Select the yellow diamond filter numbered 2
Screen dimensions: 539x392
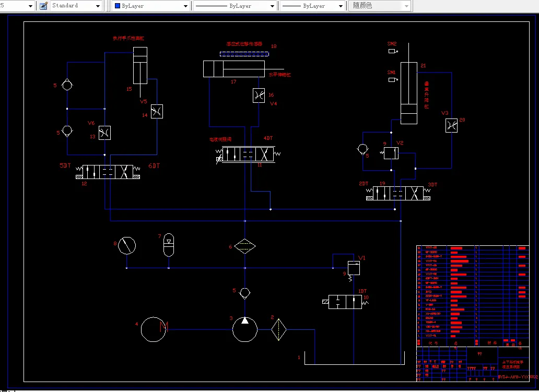point(279,329)
